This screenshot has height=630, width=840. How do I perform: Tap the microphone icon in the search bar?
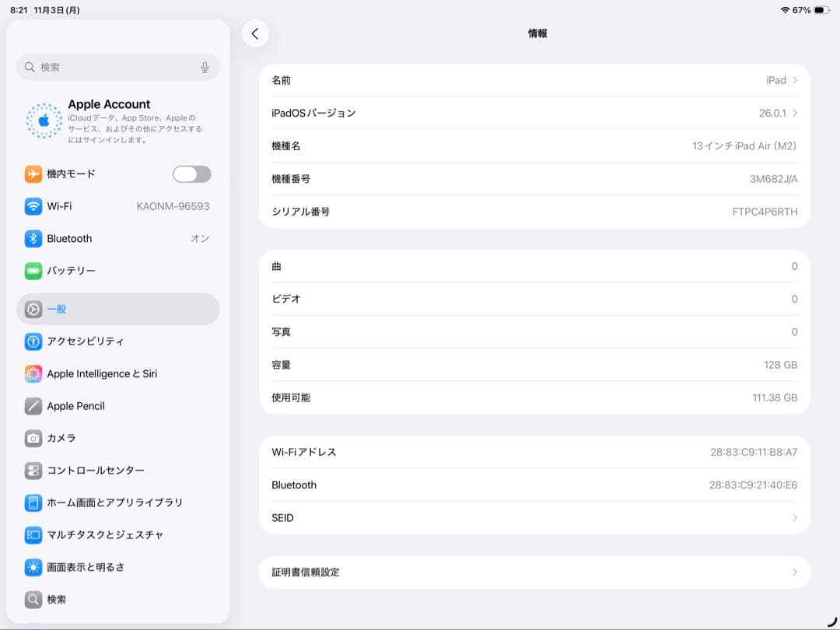pos(204,68)
